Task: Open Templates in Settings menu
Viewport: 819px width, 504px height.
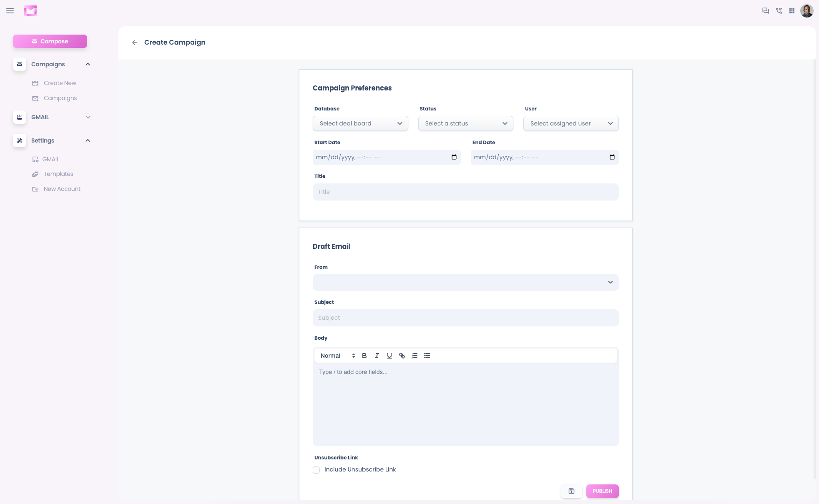Action: [58, 174]
